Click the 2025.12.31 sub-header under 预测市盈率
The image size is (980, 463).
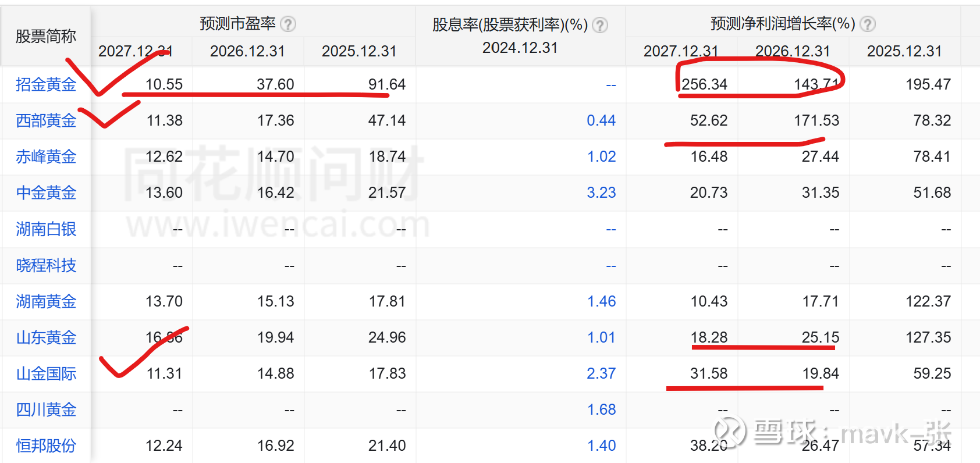[359, 51]
